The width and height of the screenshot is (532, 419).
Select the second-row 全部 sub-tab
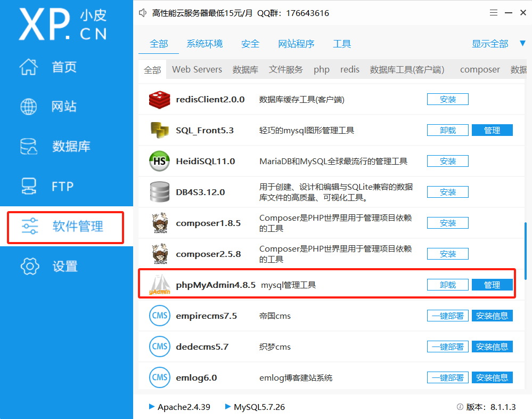pos(152,70)
